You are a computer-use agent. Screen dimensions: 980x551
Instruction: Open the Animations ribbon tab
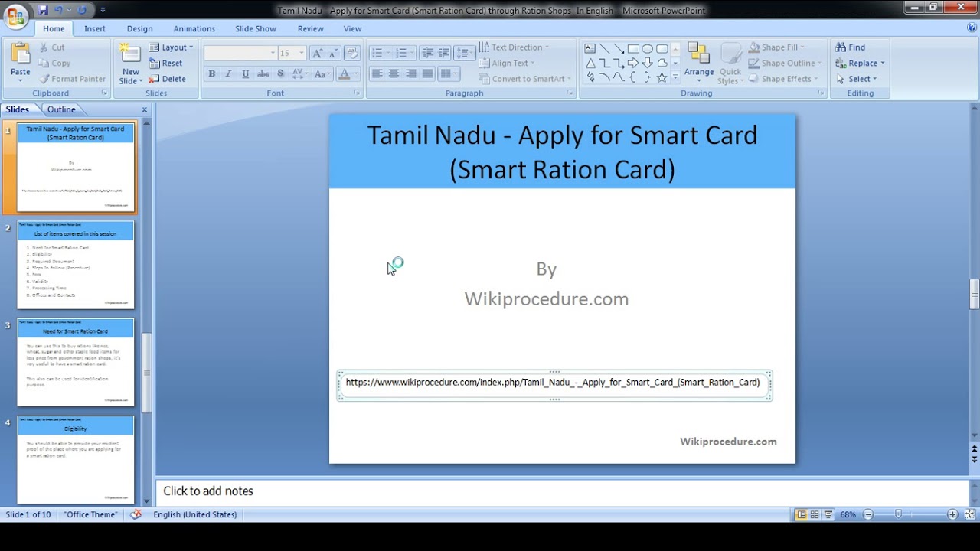[x=194, y=28]
